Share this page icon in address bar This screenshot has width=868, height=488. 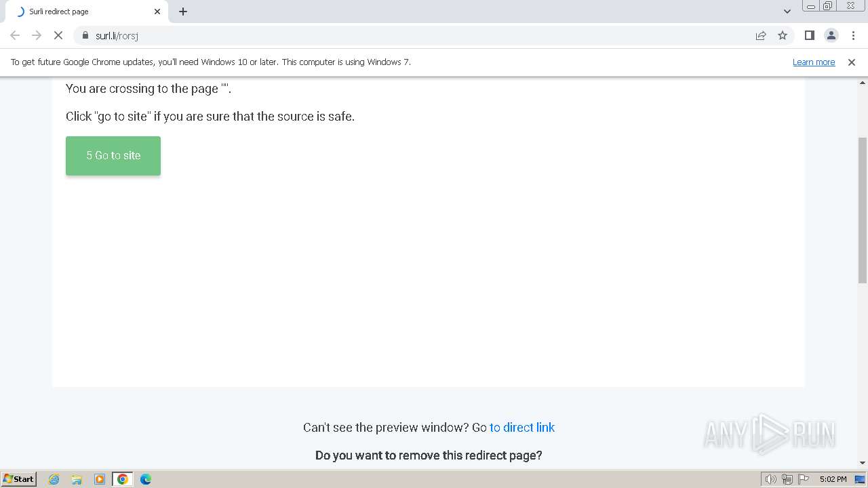[x=761, y=35]
